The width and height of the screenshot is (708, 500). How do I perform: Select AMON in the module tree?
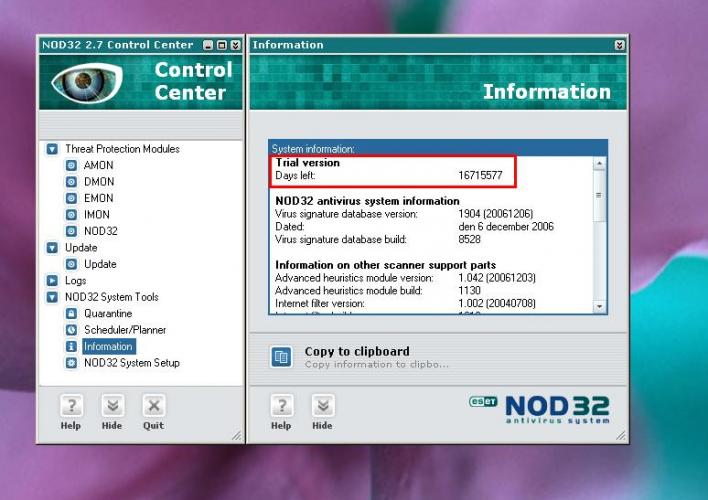coord(98,165)
